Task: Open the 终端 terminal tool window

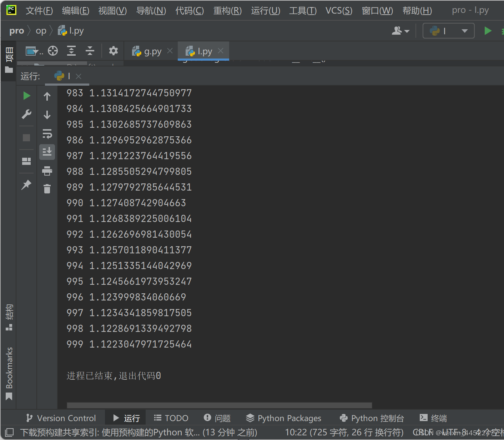Action: point(433,418)
